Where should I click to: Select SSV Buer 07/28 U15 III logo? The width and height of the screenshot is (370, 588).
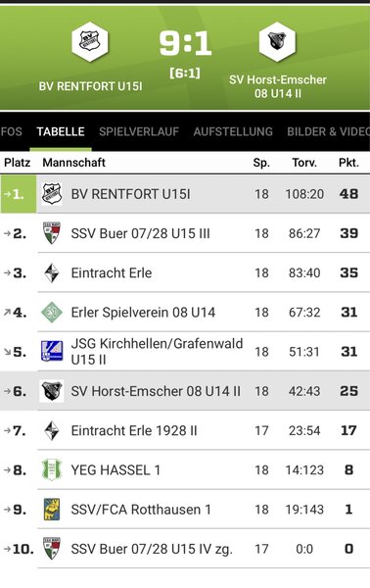(52, 233)
